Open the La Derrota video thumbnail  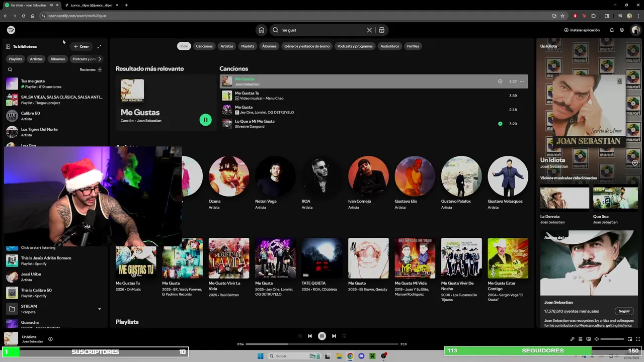pos(565,198)
